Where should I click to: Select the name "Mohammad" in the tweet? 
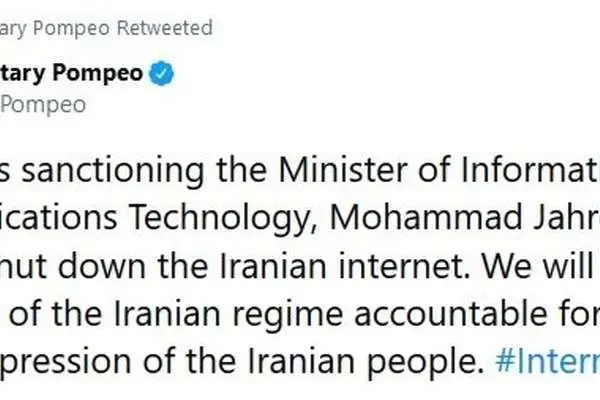tap(426, 217)
